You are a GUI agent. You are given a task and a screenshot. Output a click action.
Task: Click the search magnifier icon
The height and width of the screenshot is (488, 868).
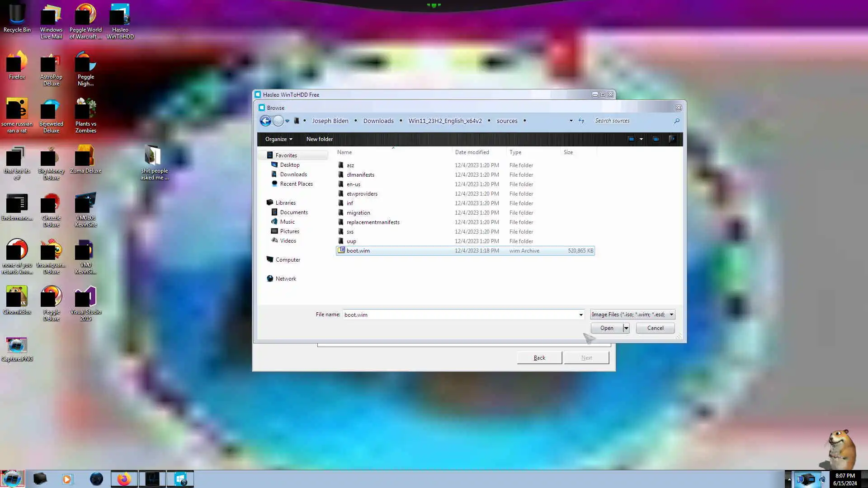(x=676, y=121)
